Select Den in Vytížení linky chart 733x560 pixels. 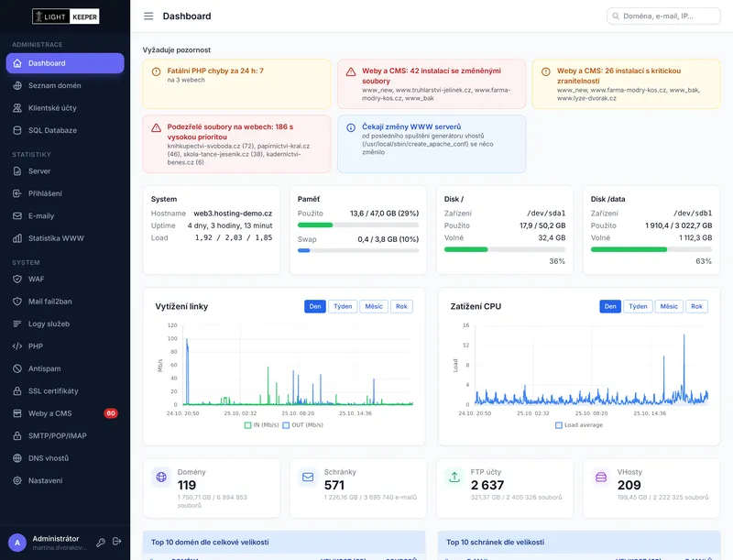(315, 307)
